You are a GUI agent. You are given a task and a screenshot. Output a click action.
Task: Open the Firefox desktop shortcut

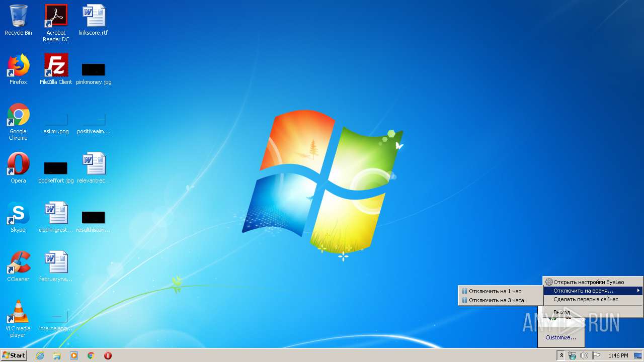coord(18,70)
